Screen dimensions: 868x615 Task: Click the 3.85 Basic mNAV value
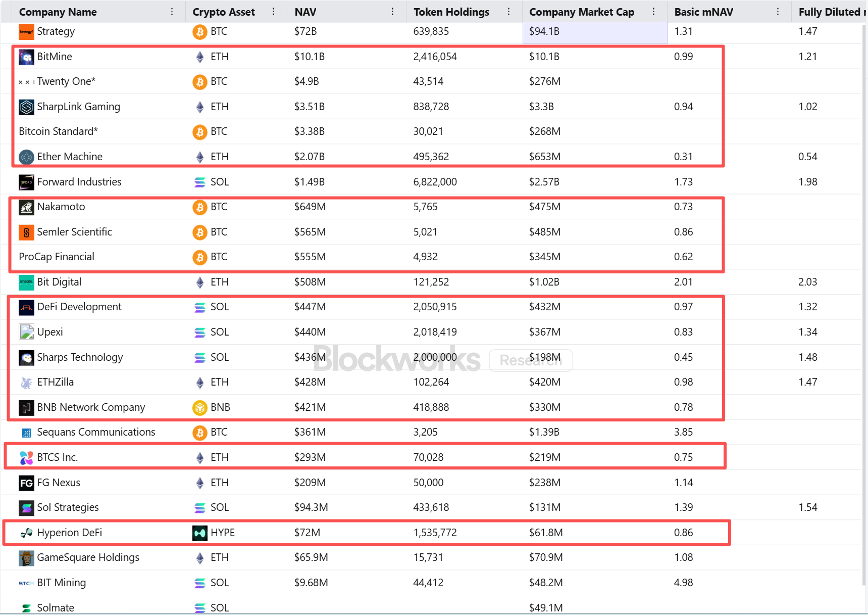pos(684,432)
